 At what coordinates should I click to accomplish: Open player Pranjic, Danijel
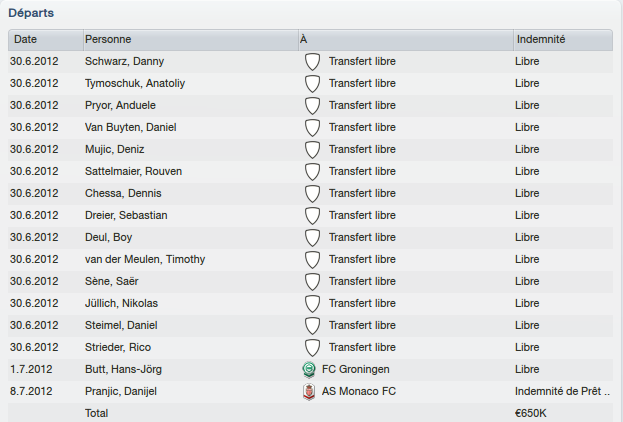[121, 391]
